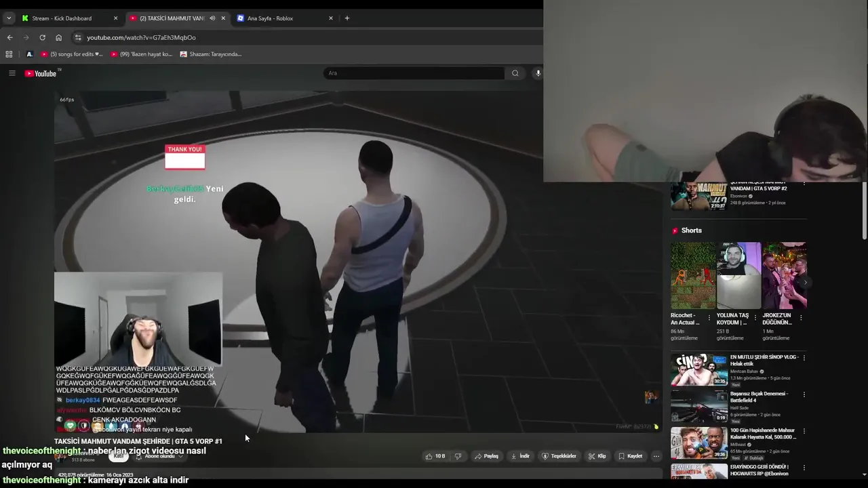Go to YouTube home via logo
This screenshot has width=868, height=488.
(41, 73)
